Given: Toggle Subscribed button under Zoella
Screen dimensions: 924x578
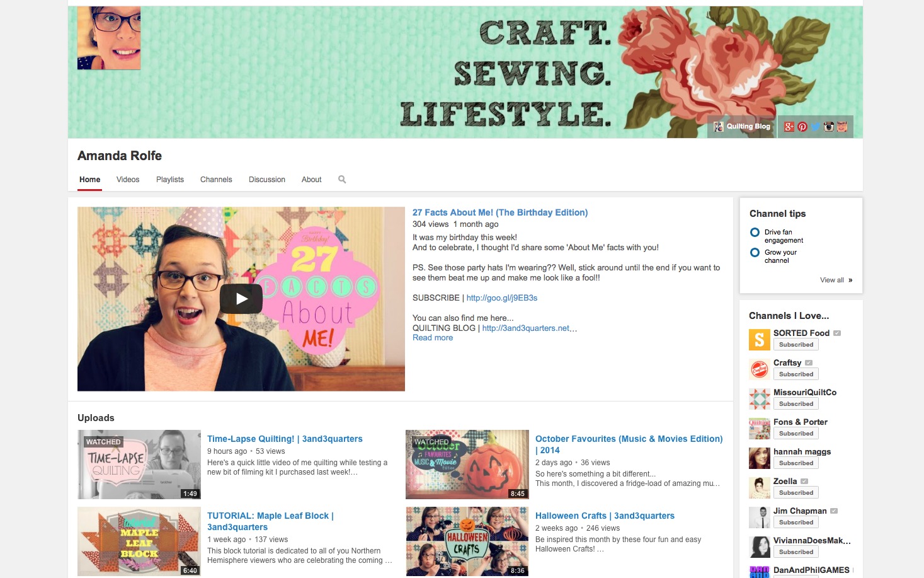Looking at the screenshot, I should [x=796, y=493].
